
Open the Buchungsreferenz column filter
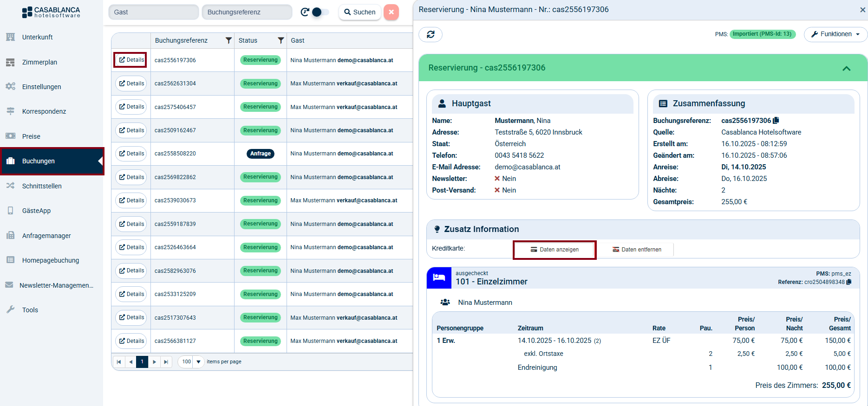tap(228, 40)
